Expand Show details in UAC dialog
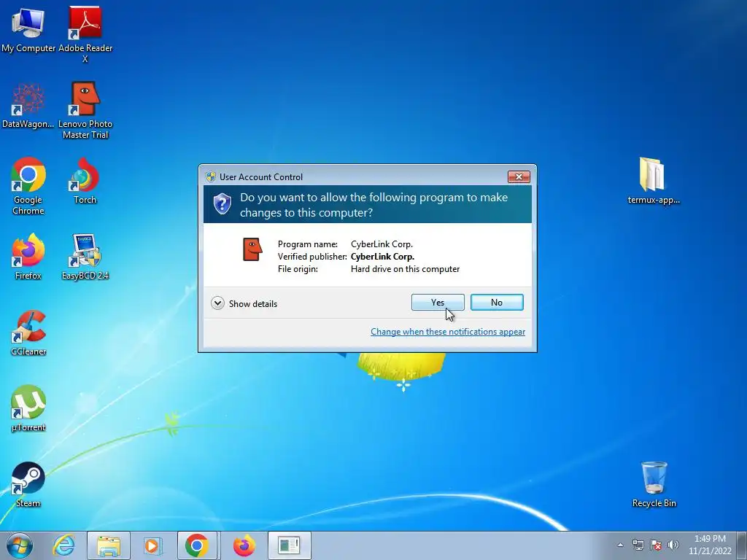The width and height of the screenshot is (747, 560). (244, 303)
